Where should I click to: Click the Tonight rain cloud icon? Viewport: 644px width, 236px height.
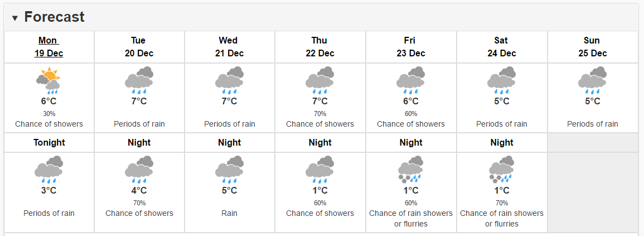tap(49, 170)
